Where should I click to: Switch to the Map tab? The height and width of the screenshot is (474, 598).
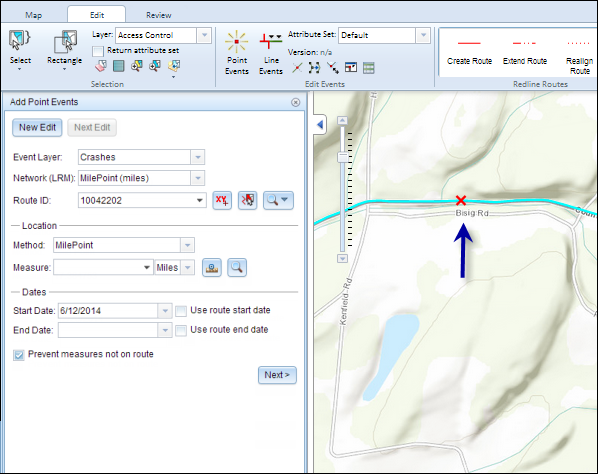[x=34, y=15]
